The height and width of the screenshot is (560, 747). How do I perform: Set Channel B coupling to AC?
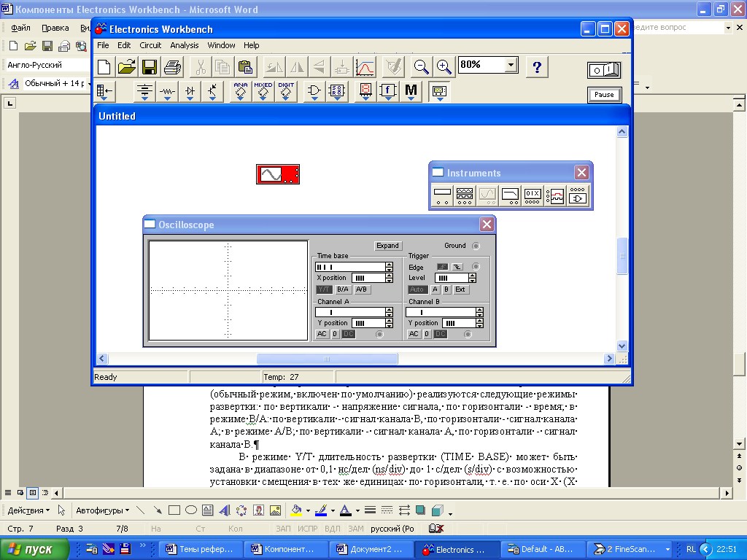coord(414,334)
